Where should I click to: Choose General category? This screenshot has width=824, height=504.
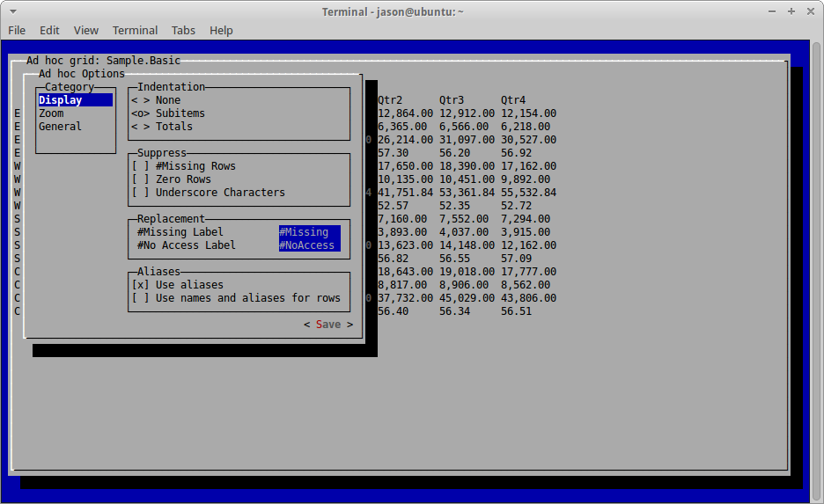tap(60, 127)
